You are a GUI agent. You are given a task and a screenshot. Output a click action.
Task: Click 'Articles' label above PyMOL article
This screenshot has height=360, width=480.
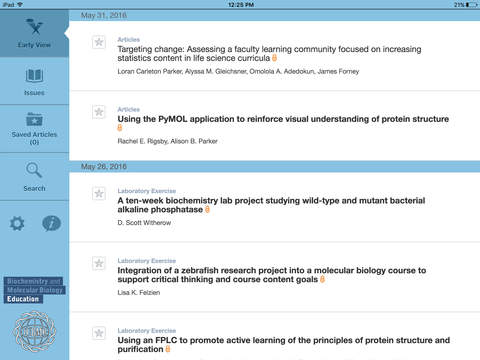click(x=128, y=109)
